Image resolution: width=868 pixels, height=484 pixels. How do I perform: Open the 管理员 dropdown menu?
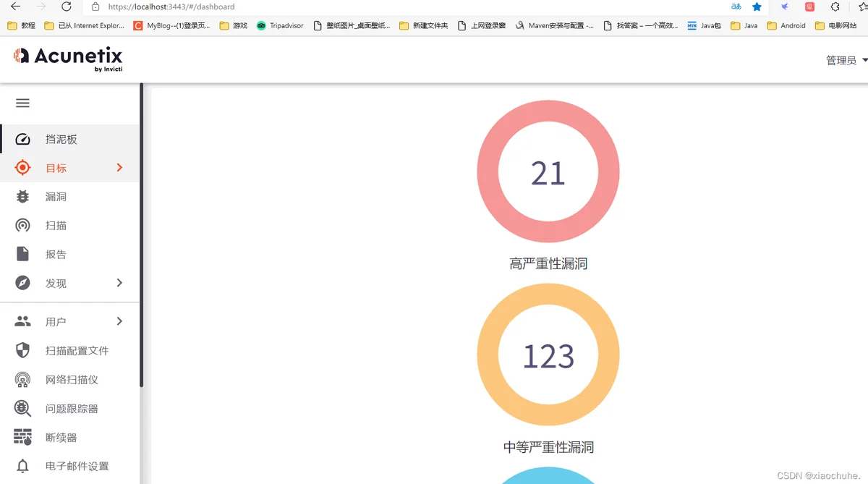(x=846, y=61)
